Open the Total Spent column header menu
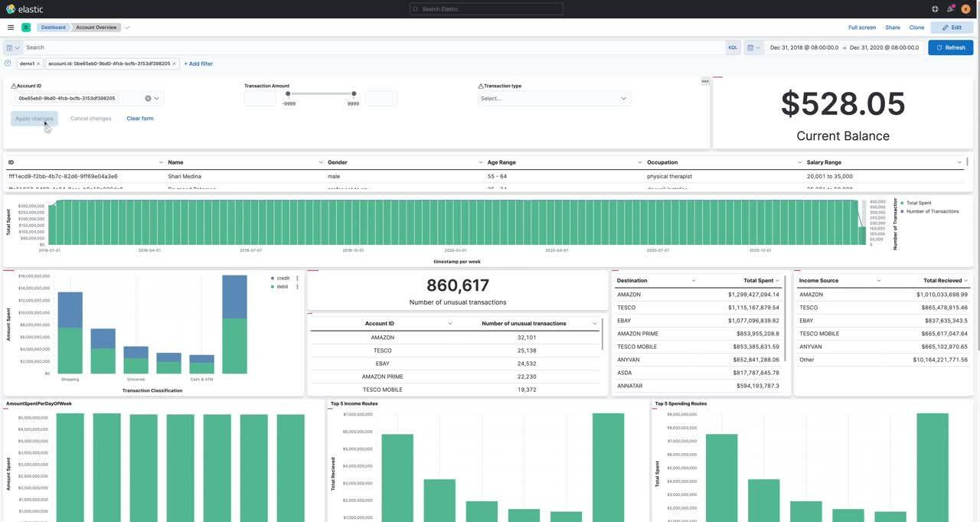Screen dimensions: 980x522 click(x=777, y=281)
